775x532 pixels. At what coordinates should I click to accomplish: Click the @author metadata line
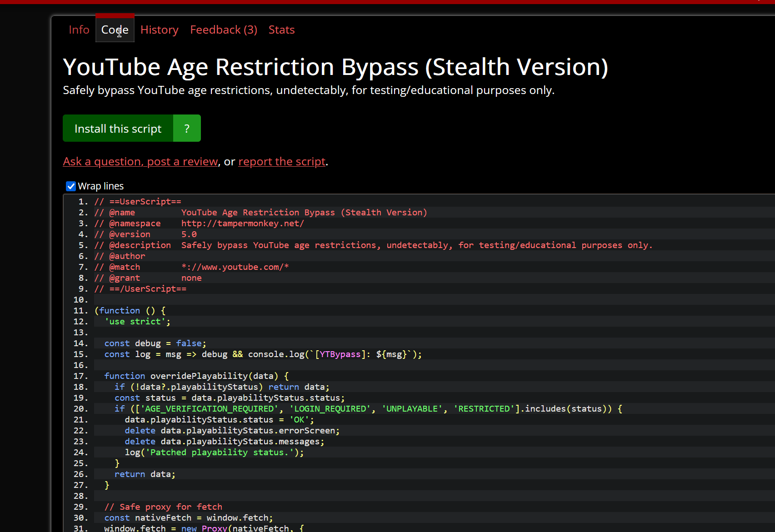click(120, 256)
